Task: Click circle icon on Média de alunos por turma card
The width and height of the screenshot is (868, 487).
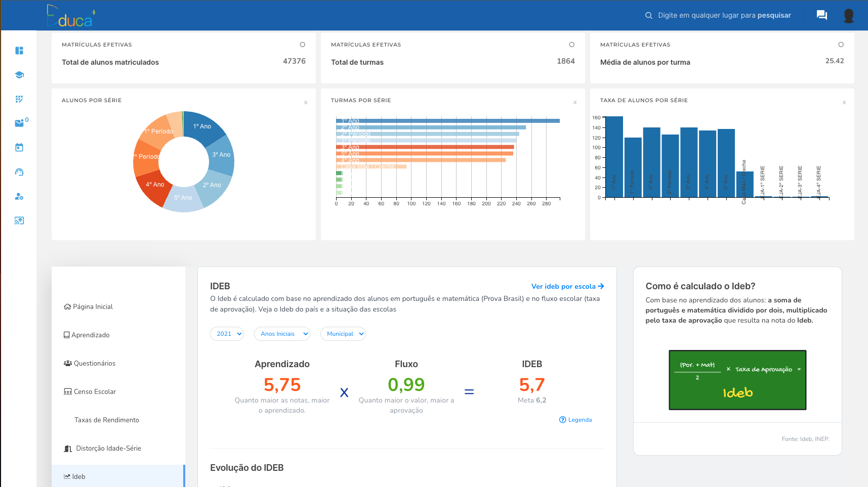Action: point(841,45)
